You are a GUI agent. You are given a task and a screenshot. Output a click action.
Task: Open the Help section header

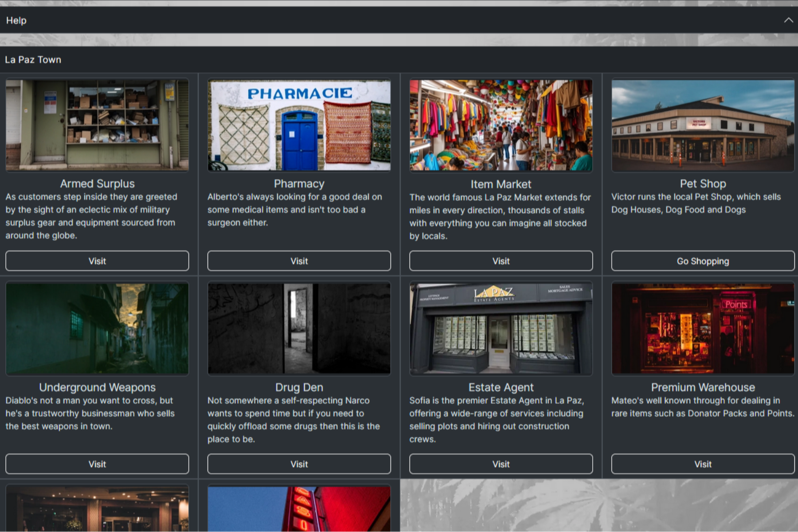pos(399,20)
